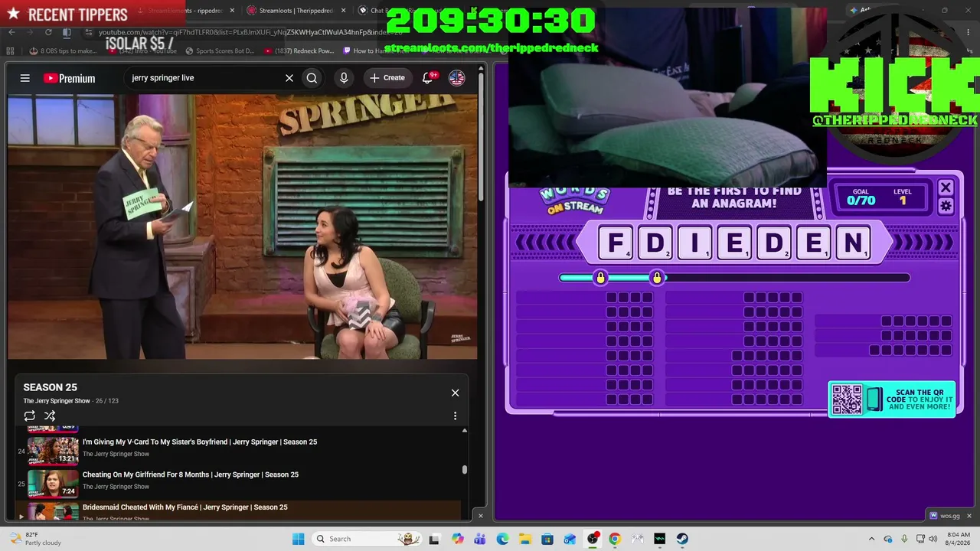Open the '(1837) Redneck Pow...' bookmark
Image resolution: width=980 pixels, height=551 pixels.
pyautogui.click(x=299, y=51)
